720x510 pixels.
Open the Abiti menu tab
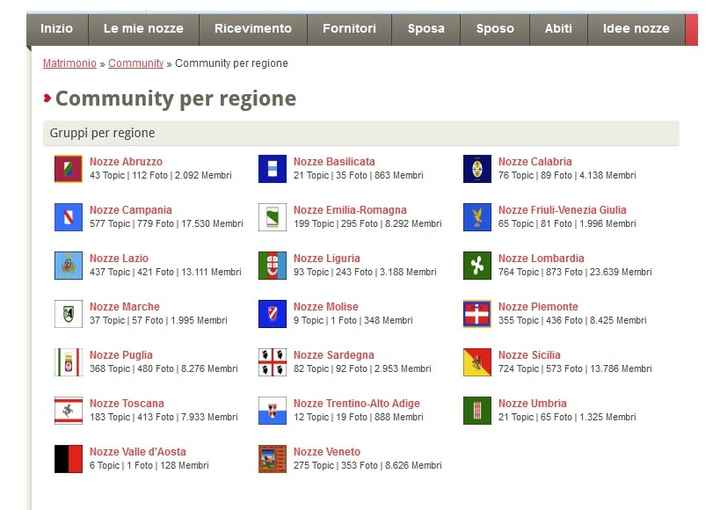pyautogui.click(x=558, y=29)
